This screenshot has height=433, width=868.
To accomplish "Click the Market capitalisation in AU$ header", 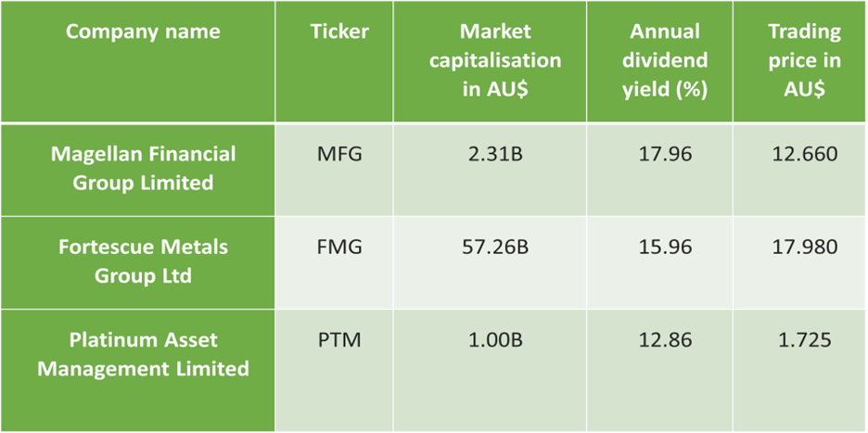I will click(490, 61).
